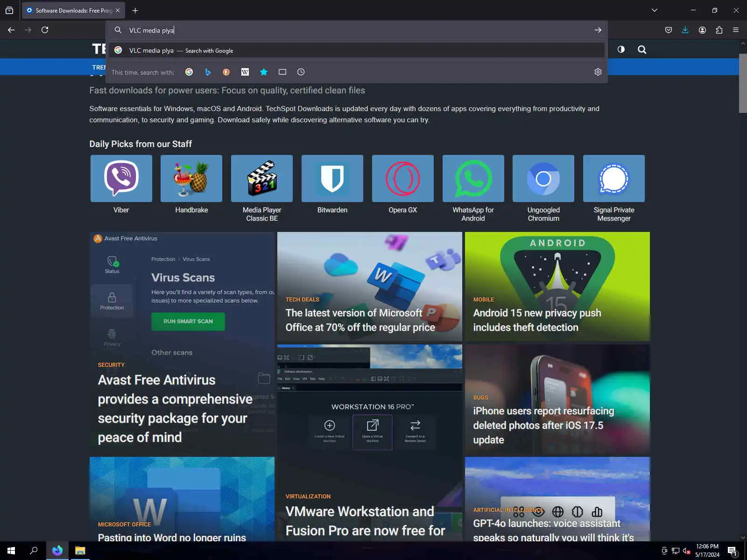Click the Firefox taskbar icon

(x=57, y=551)
